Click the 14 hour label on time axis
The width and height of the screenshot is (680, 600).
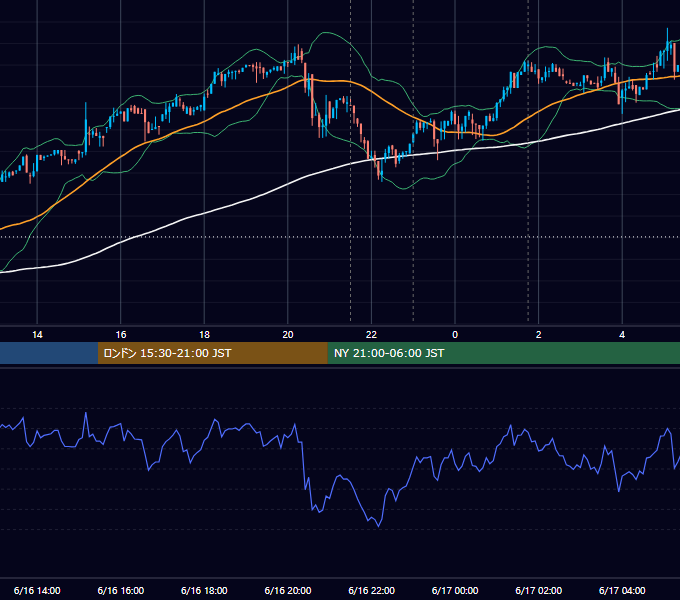click(37, 335)
